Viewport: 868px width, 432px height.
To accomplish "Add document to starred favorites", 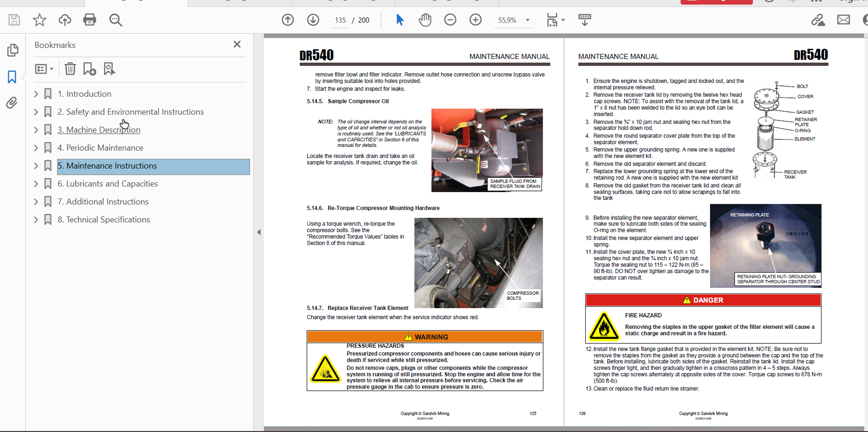I will [40, 20].
